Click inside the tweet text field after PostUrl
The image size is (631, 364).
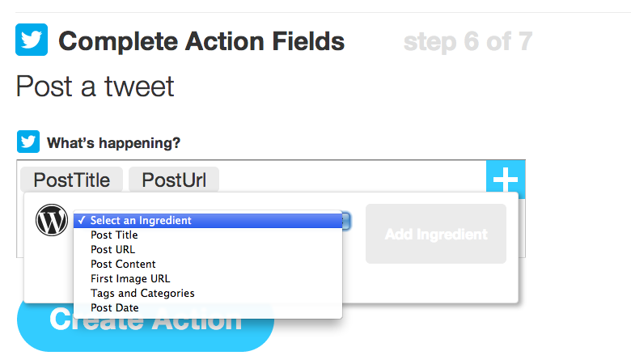point(350,180)
